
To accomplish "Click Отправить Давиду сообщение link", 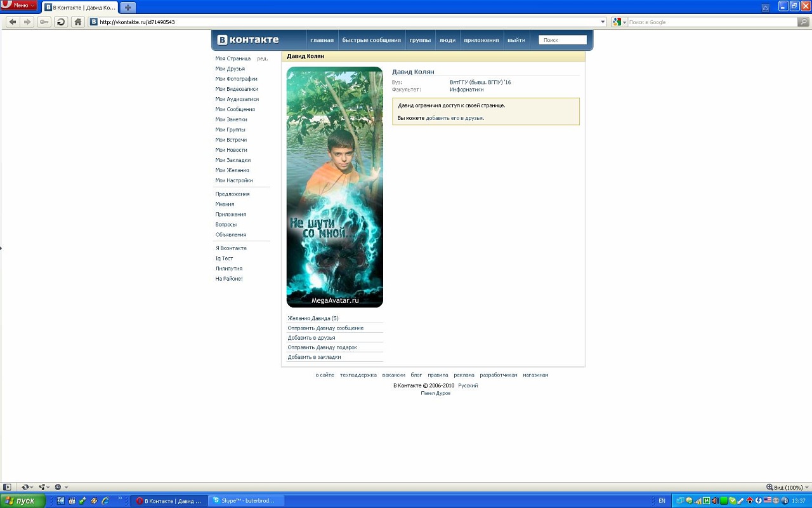I will point(325,328).
